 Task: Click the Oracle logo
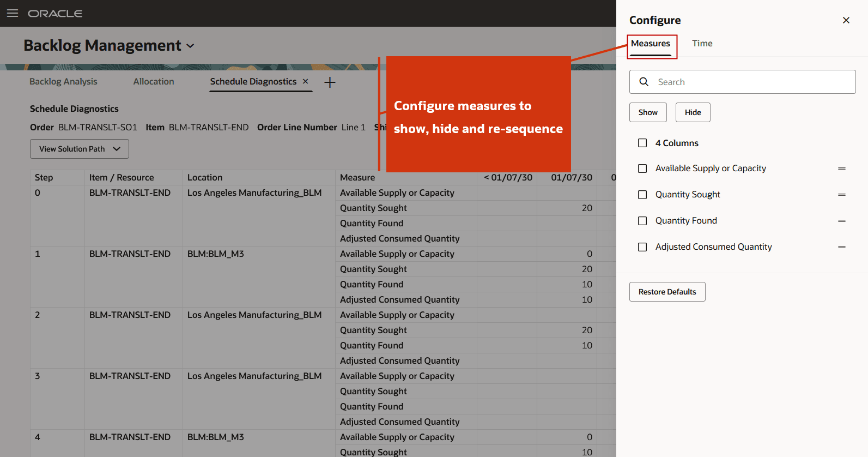(55, 14)
